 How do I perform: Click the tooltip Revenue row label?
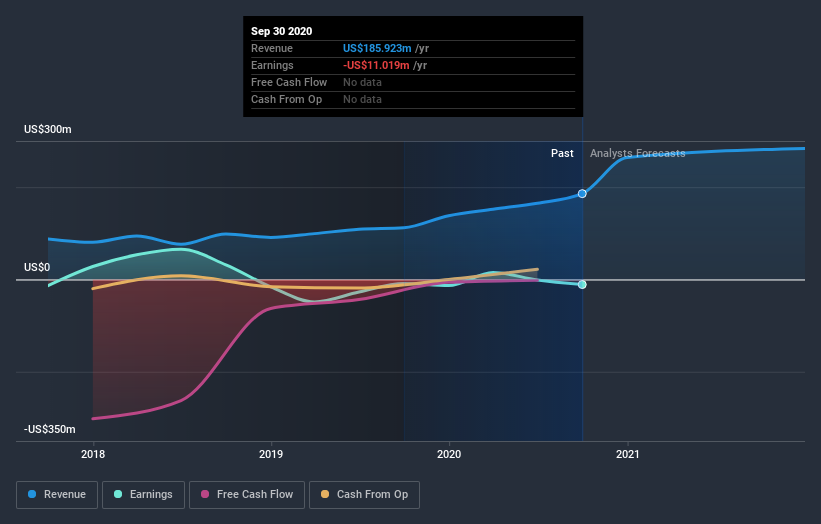pyautogui.click(x=272, y=48)
